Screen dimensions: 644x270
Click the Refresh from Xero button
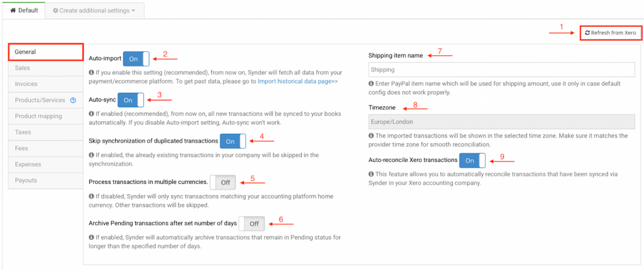coord(611,33)
